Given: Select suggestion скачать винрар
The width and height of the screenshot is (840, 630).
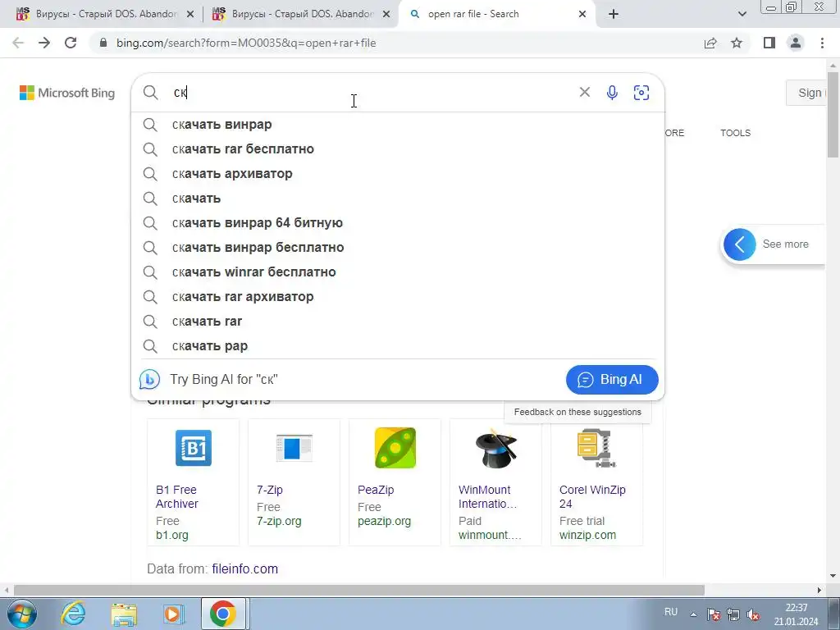Looking at the screenshot, I should tap(398, 125).
